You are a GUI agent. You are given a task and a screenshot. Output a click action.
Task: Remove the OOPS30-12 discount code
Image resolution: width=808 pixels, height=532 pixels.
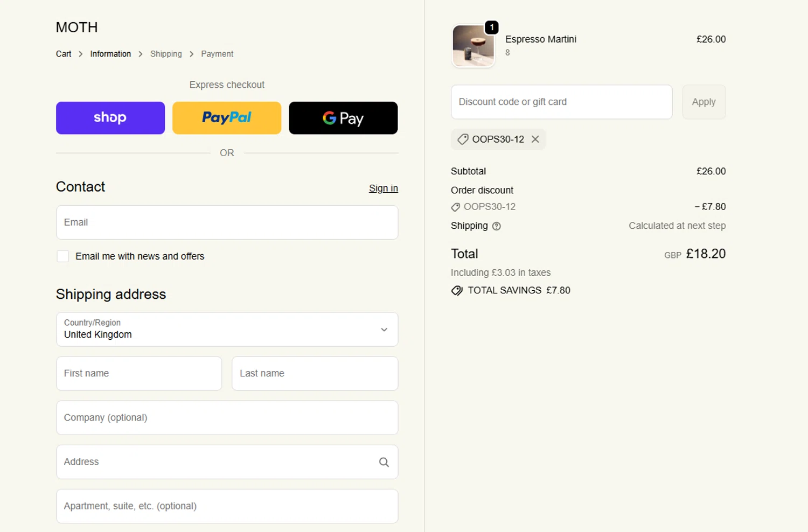click(535, 139)
